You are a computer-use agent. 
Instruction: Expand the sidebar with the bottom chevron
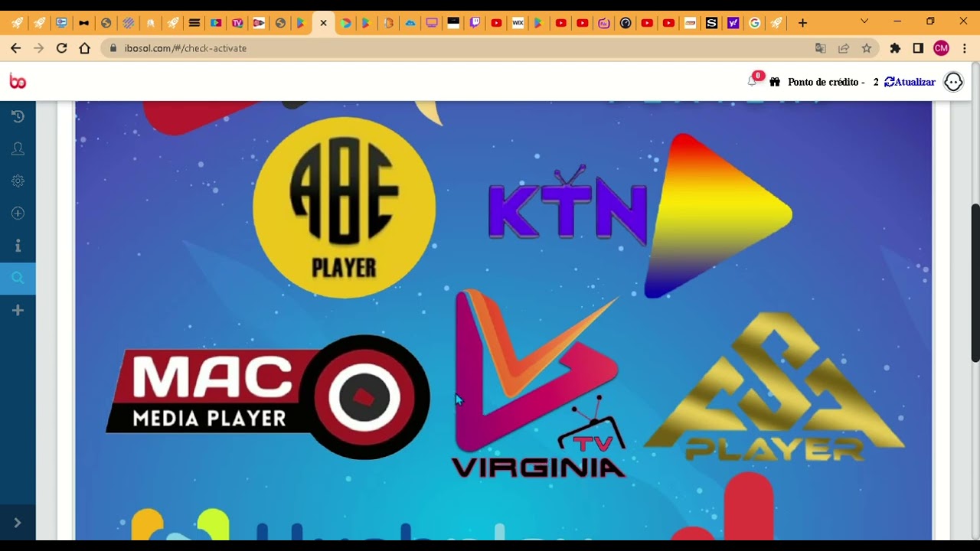click(x=18, y=523)
